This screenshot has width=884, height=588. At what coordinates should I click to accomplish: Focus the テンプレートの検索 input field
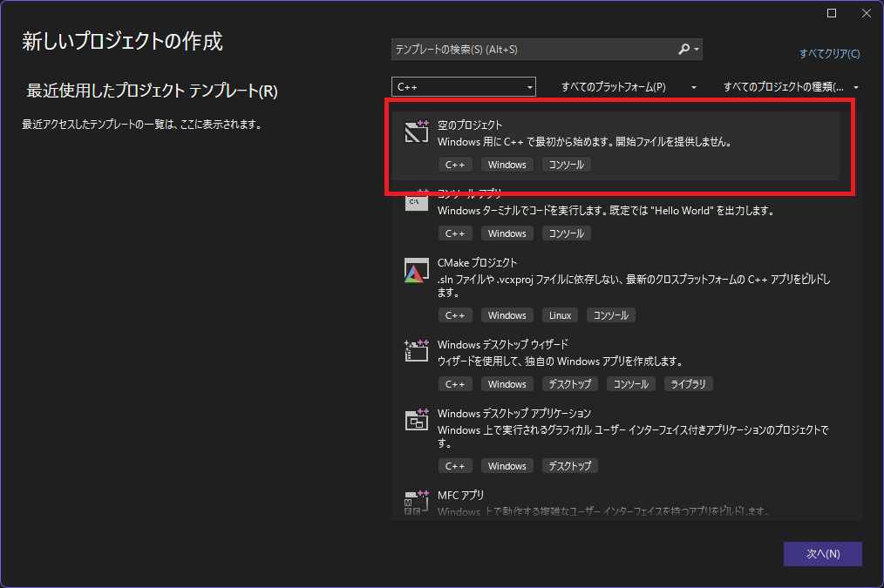[x=532, y=50]
